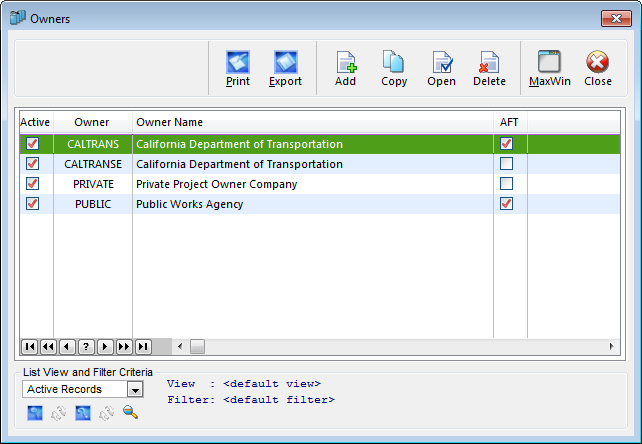
Task: Open the Active Records dropdown arrow
Action: click(135, 389)
